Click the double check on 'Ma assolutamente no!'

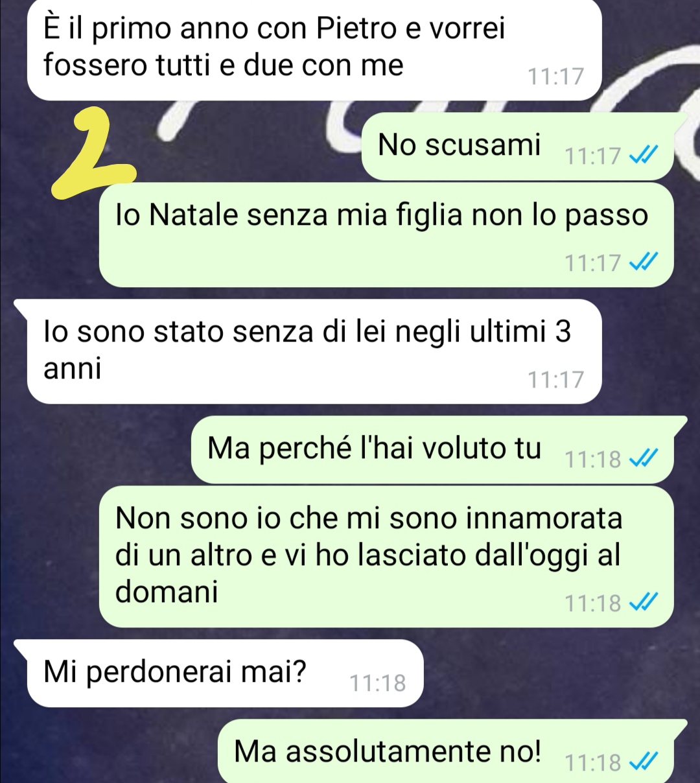(x=644, y=762)
